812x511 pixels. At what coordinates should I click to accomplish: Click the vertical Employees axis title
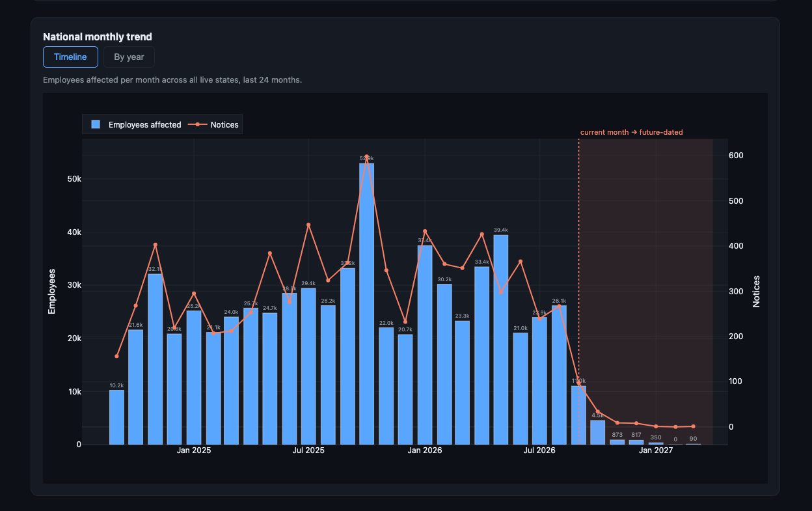click(52, 292)
